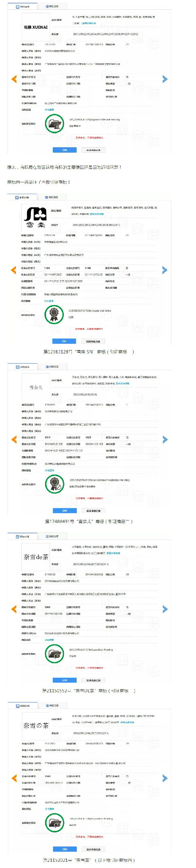Open 查看详细信息 link in the XUENAI record
The width and height of the screenshot is (196, 868).
click(x=89, y=23)
